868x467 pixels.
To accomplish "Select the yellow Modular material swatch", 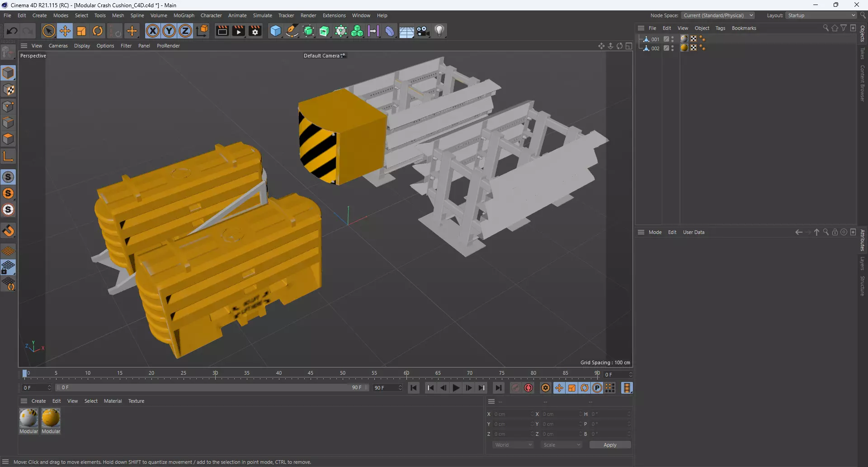I will coord(51,418).
